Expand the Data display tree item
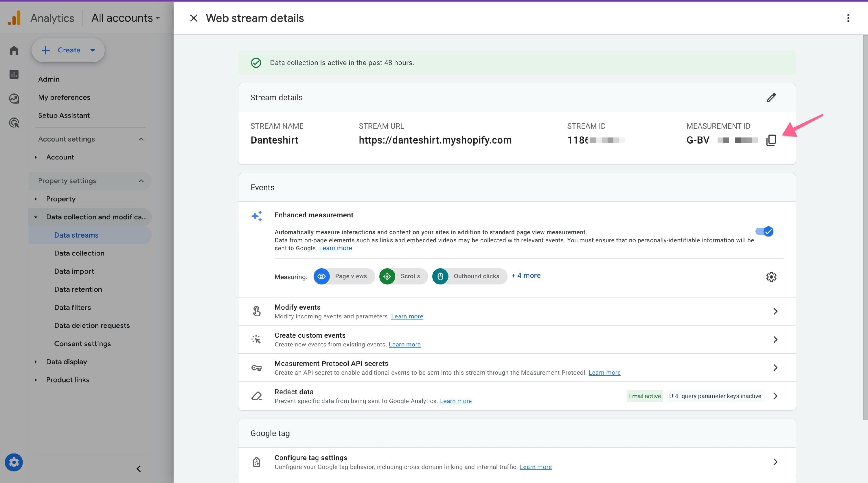The height and width of the screenshot is (483, 868). [x=36, y=362]
